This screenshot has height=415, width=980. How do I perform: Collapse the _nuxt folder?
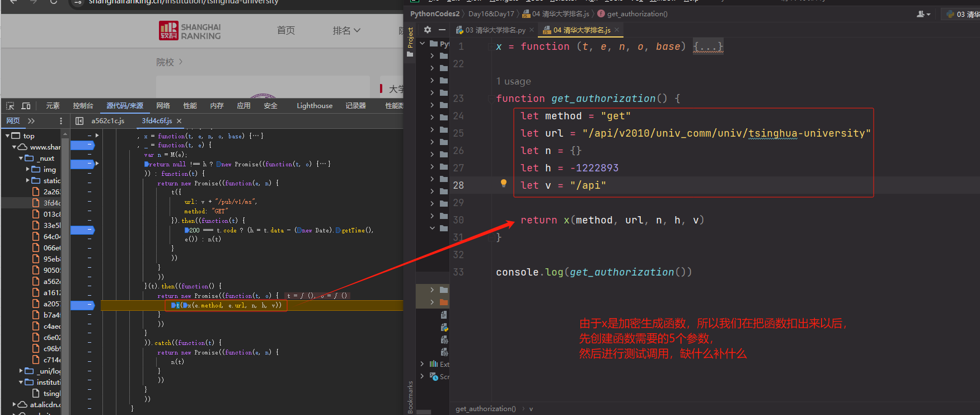[x=21, y=158]
